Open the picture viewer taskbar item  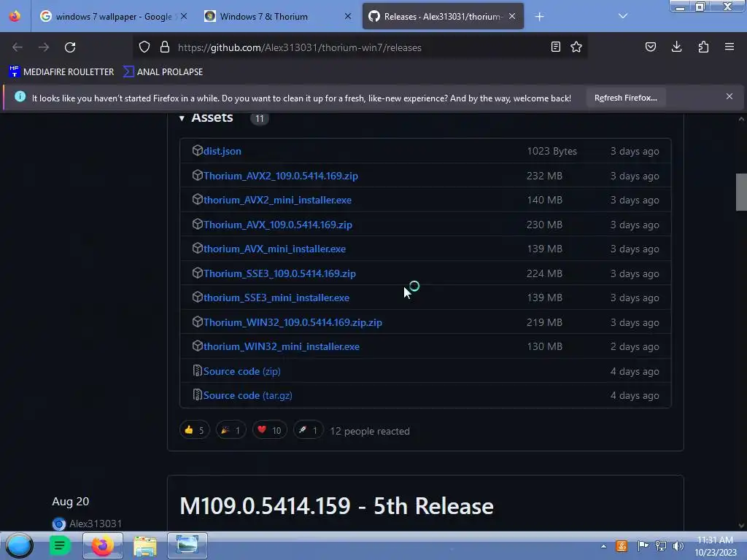(x=187, y=545)
